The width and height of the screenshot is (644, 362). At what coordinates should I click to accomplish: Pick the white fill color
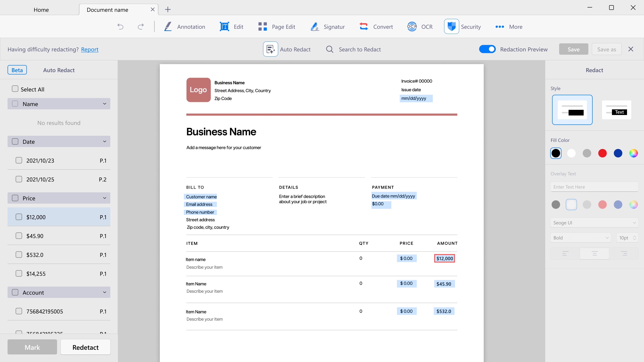[x=571, y=153]
